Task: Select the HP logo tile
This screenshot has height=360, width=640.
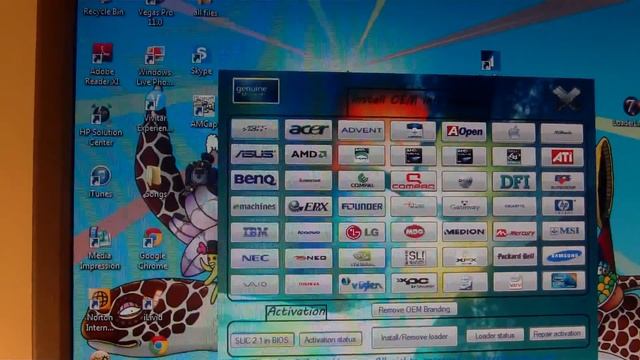Action: 563,207
